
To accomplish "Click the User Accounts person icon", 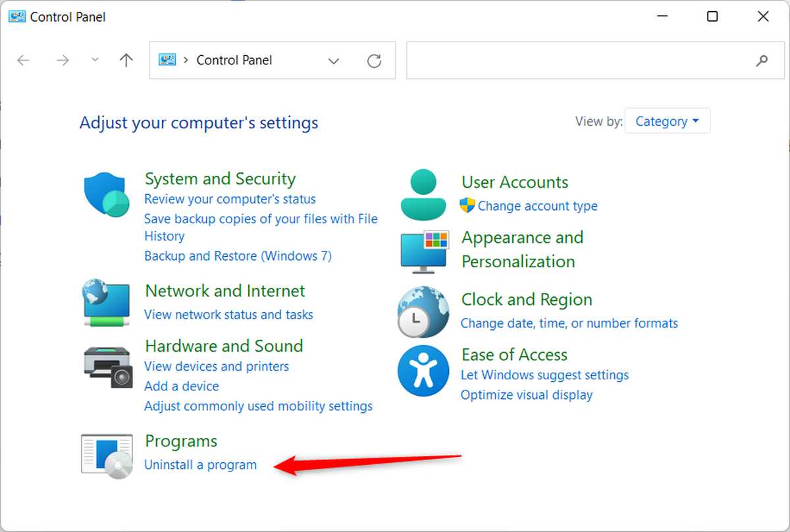I will click(x=423, y=194).
